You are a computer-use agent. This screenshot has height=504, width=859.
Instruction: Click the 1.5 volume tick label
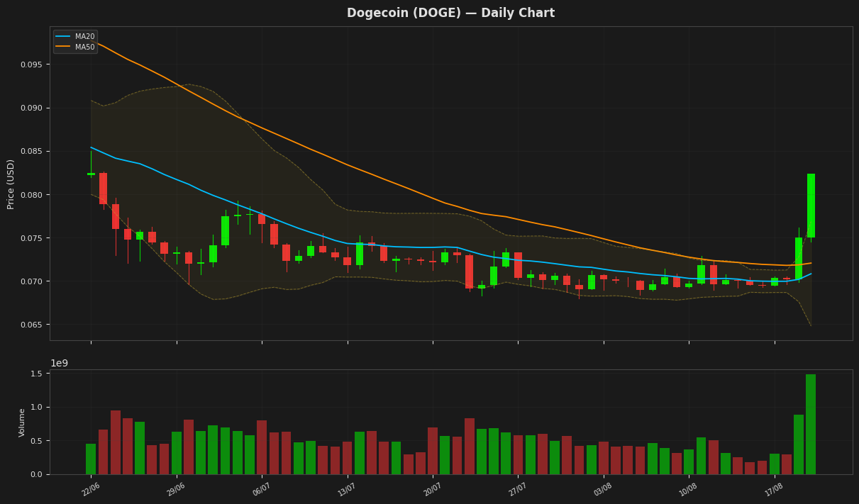38,374
